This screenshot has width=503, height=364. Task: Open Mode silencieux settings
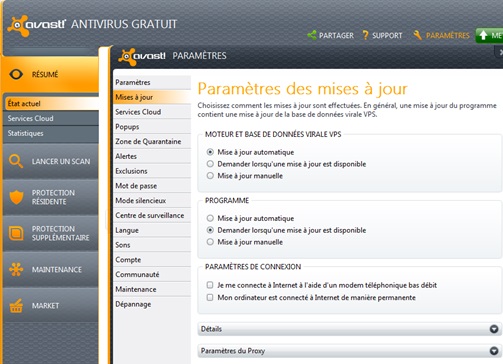[152, 200]
